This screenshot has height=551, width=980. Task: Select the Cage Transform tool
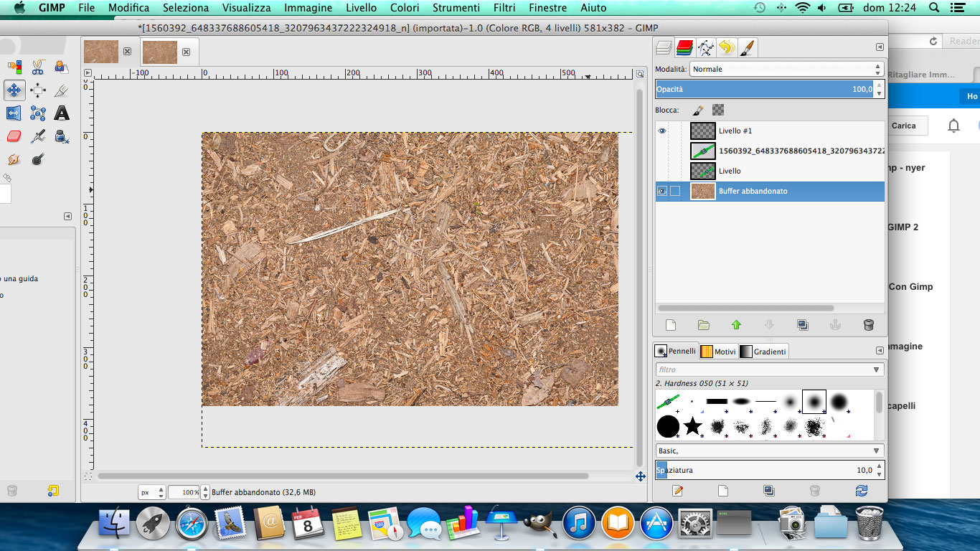38,113
